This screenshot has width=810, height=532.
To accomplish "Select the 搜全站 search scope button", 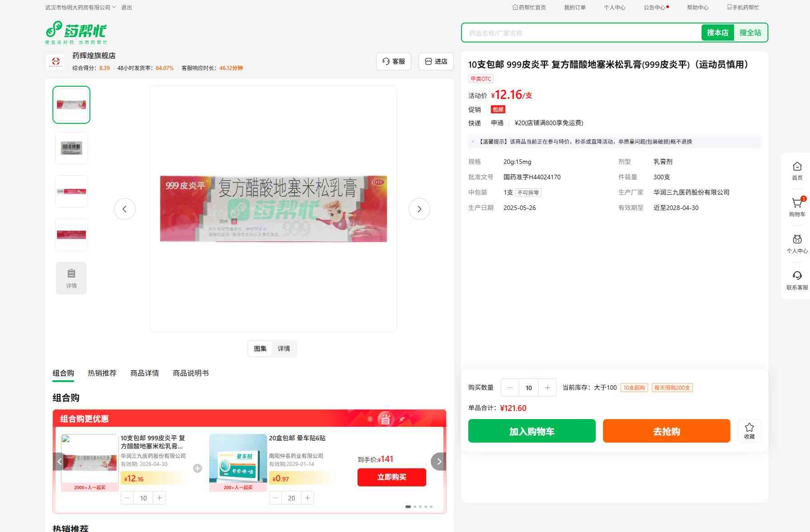I will [750, 33].
